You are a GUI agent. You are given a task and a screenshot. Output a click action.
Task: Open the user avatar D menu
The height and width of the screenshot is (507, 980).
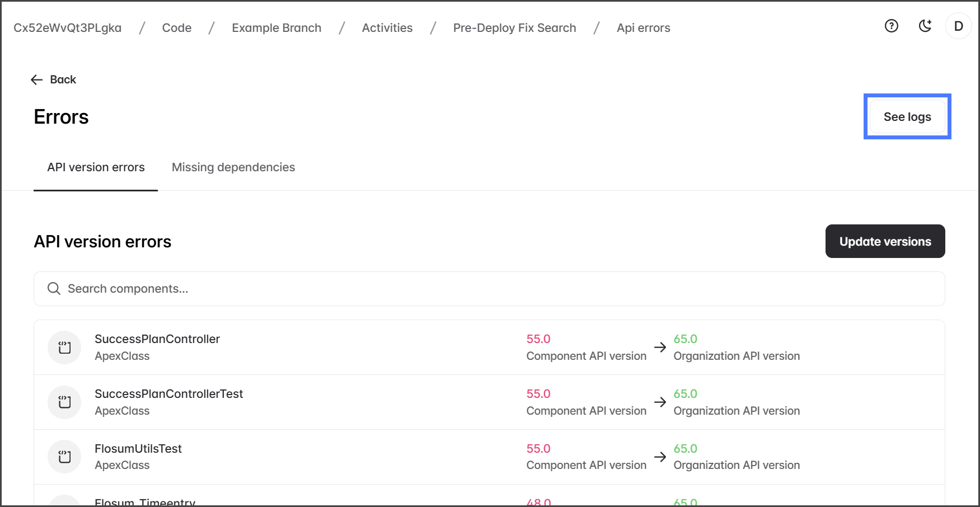[x=958, y=26]
